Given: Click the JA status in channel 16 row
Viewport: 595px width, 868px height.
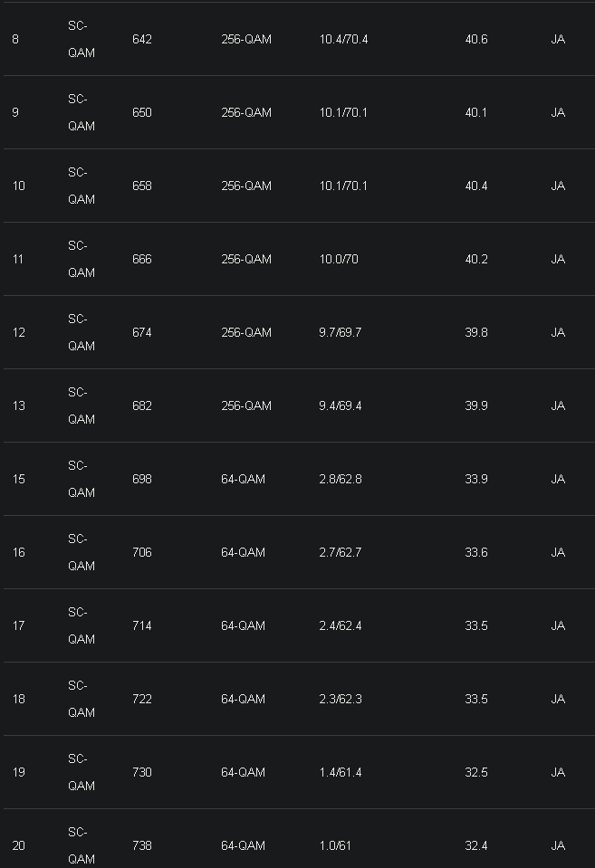Looking at the screenshot, I should (558, 553).
